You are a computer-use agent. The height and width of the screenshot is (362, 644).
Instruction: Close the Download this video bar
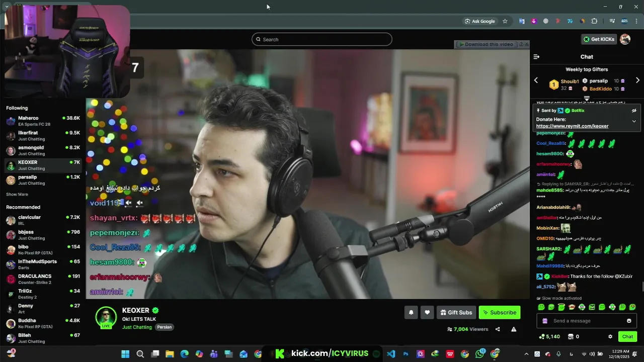click(527, 44)
